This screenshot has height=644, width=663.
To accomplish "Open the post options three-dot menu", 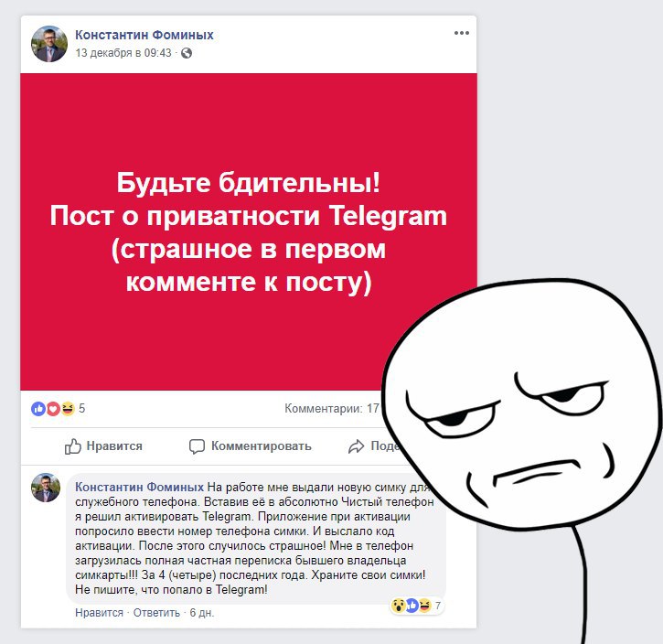I will coord(461,33).
